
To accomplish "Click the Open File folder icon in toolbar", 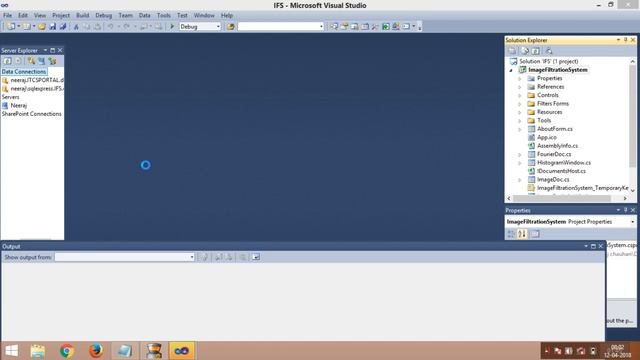I will (42, 27).
